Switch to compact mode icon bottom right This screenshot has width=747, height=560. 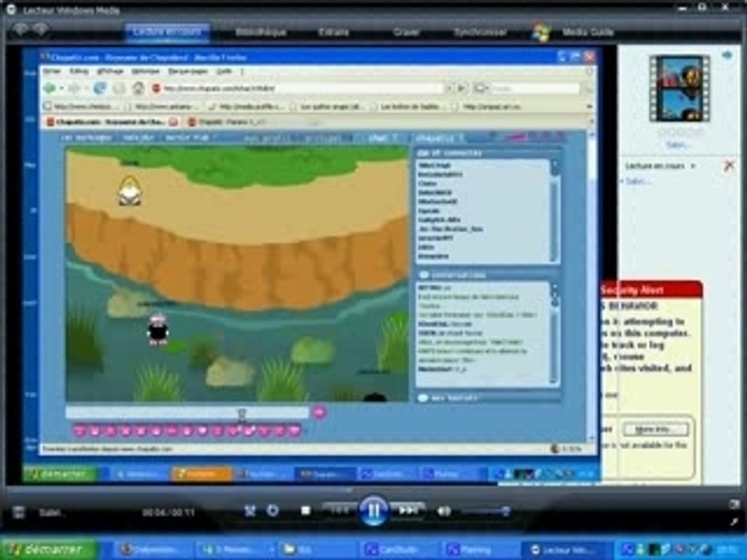click(x=734, y=522)
